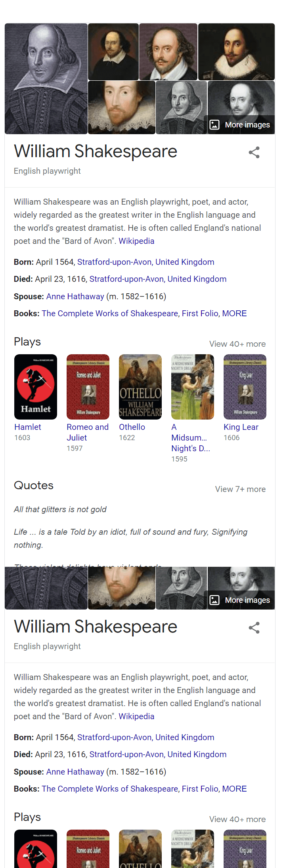Click the quote All that glitters is not gold

click(x=60, y=509)
